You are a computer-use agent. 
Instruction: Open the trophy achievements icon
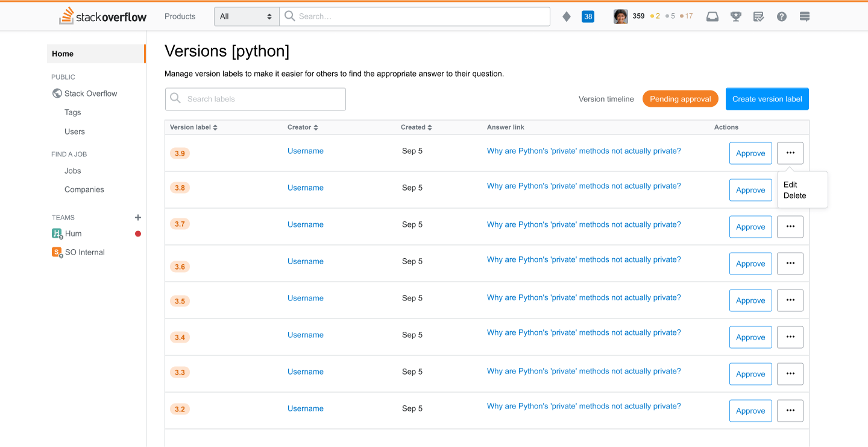coord(736,16)
